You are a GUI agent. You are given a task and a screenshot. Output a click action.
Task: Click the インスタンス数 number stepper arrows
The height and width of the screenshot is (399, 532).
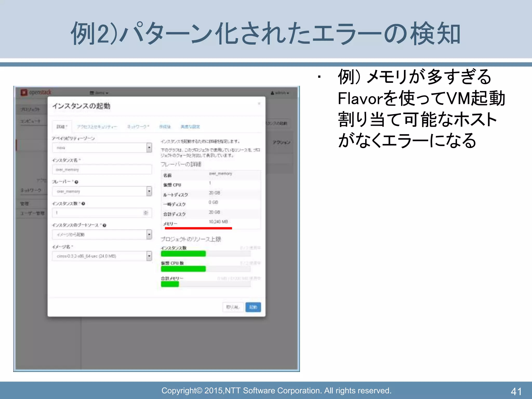pyautogui.click(x=146, y=213)
